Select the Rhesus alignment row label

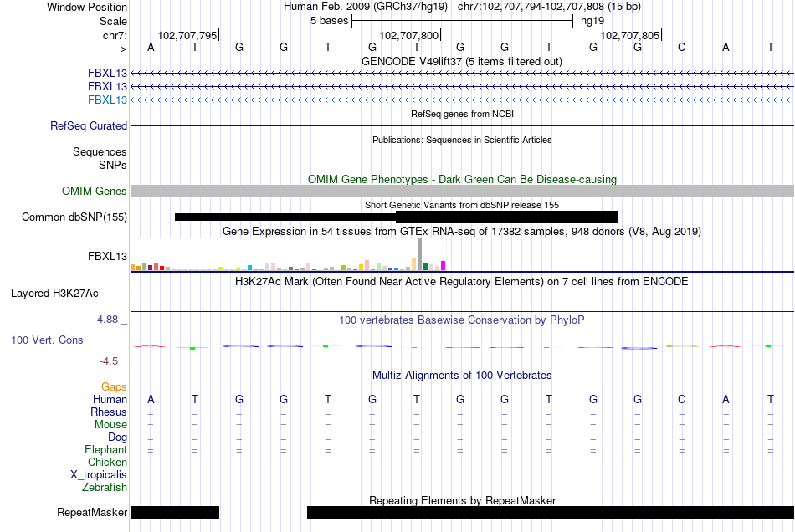coord(109,412)
